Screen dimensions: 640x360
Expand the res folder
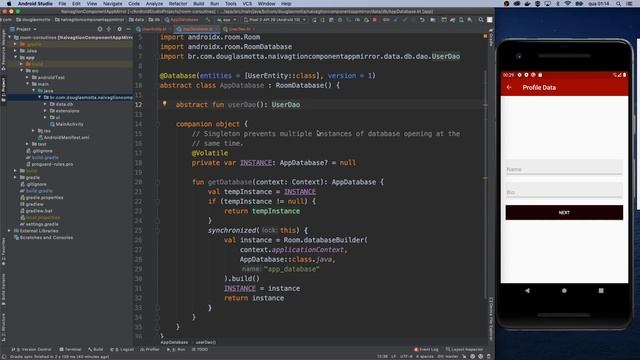33,131
